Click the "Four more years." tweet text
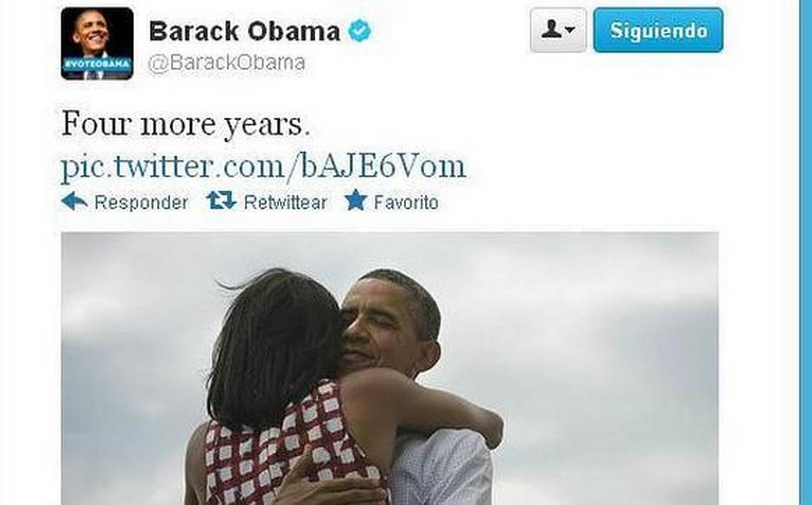This screenshot has height=505, width=812. (186, 125)
